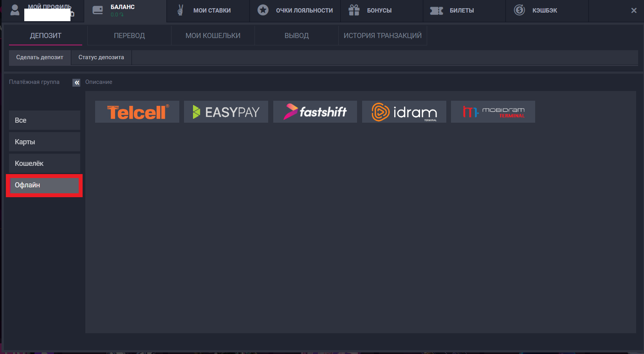Open the КЭШБЭК section
This screenshot has width=644, height=354.
click(547, 11)
